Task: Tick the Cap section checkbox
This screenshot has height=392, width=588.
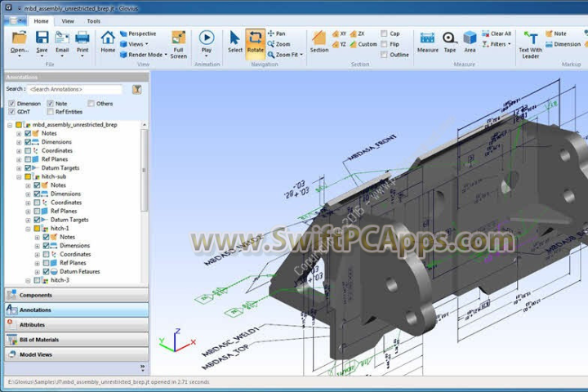Action: pyautogui.click(x=385, y=33)
